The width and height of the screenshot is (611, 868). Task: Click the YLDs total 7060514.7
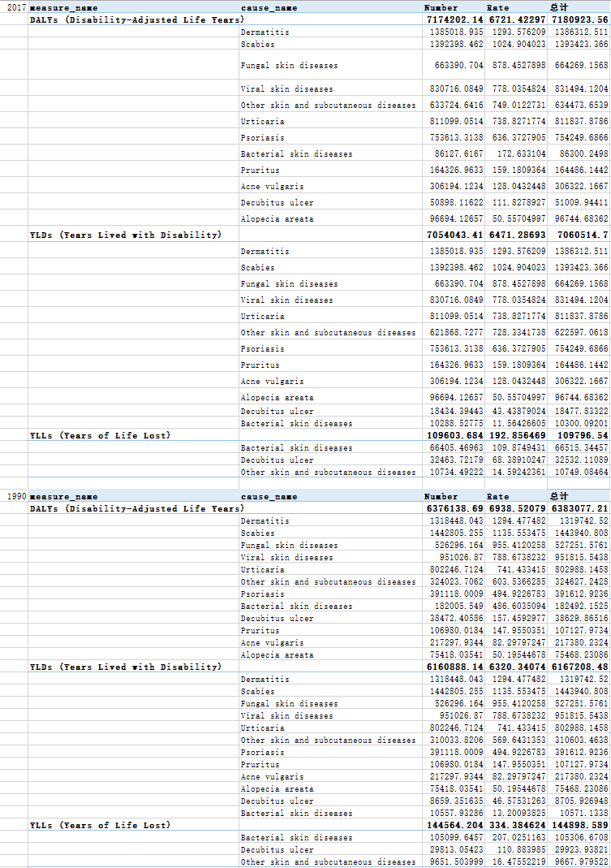[x=583, y=235]
